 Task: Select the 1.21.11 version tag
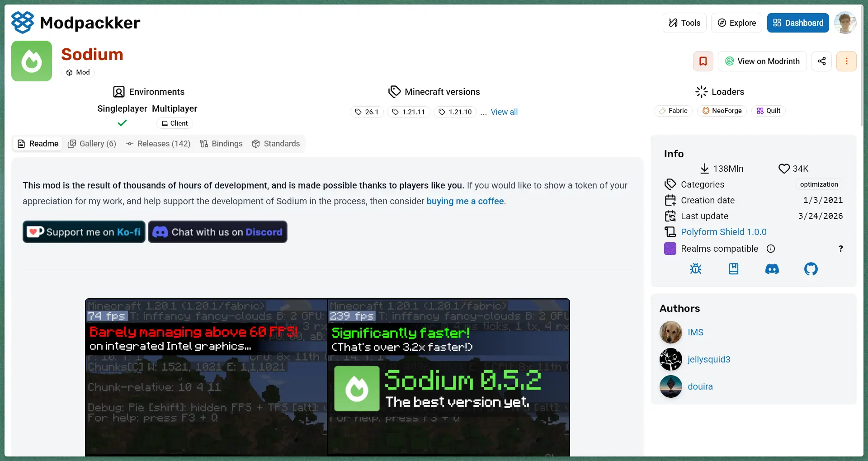[x=408, y=112]
